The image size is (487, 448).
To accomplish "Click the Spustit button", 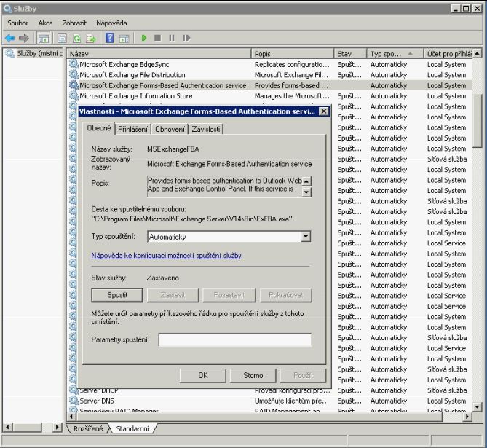I will click(x=117, y=295).
